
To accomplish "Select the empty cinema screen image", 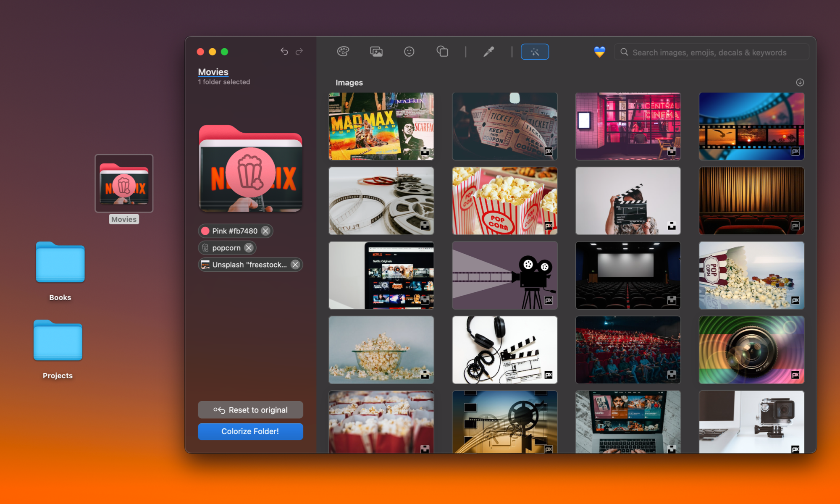I will coord(628,275).
